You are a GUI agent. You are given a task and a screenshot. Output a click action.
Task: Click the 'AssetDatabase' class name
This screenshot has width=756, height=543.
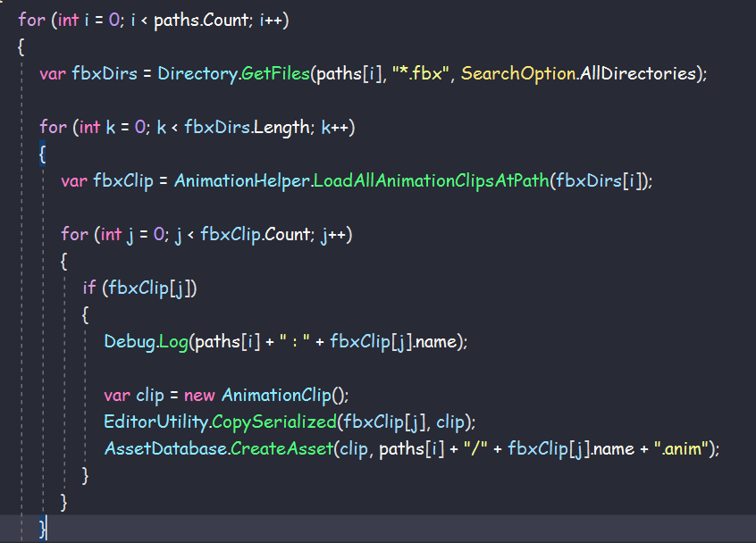tap(166, 449)
